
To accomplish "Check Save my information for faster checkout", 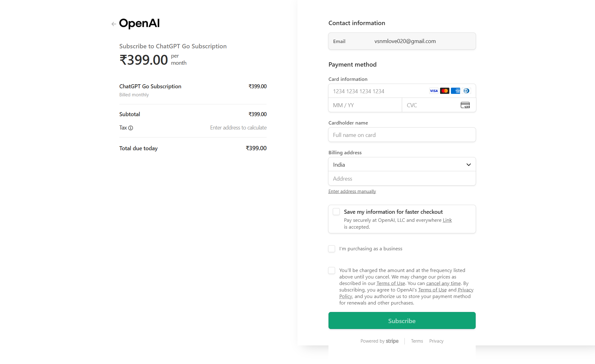I will coord(336,212).
